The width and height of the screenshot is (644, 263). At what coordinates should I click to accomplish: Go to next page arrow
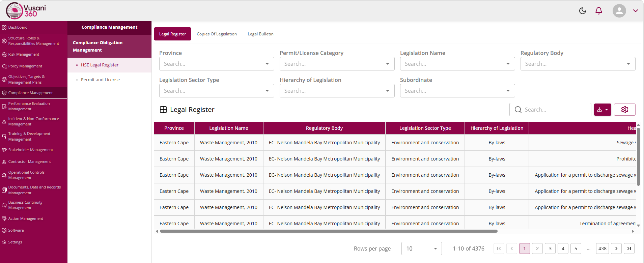click(x=616, y=249)
